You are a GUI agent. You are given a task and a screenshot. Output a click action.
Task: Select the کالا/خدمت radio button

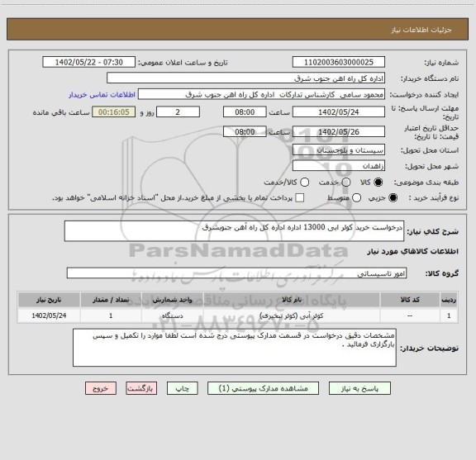(x=304, y=183)
